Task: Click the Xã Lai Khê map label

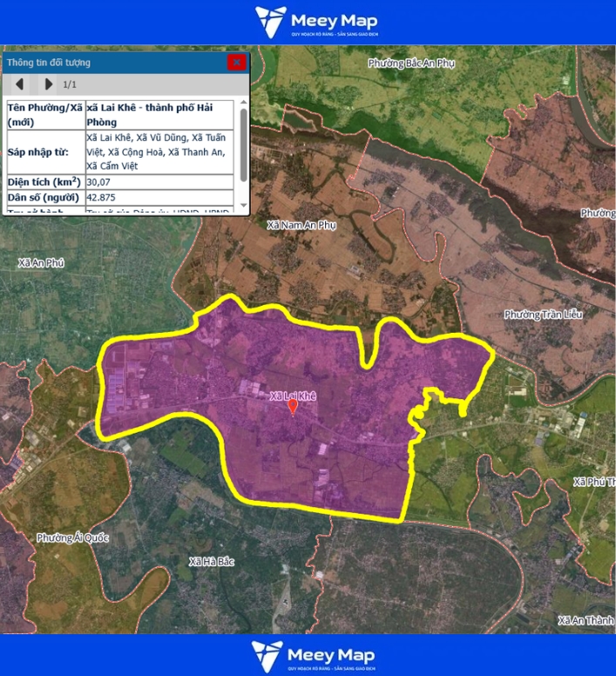Action: [x=292, y=395]
